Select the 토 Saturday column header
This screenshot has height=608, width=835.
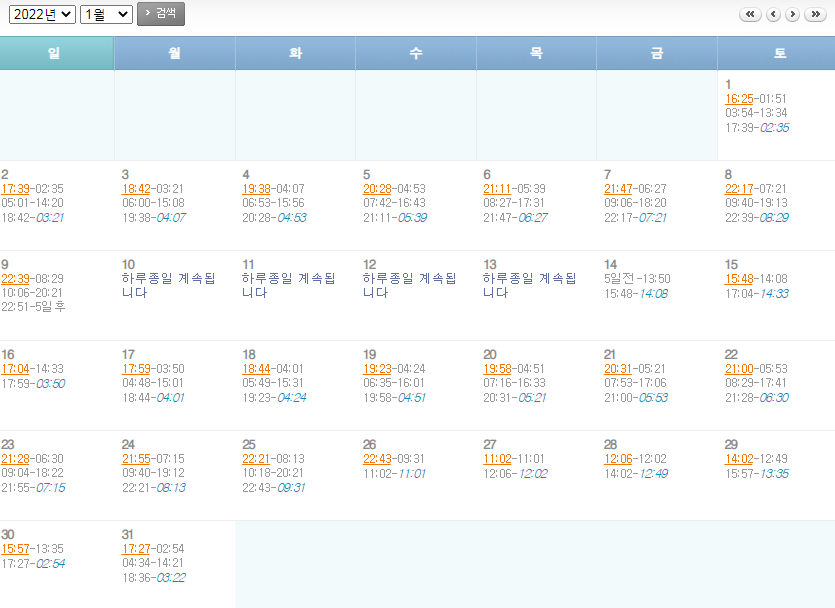(x=776, y=53)
